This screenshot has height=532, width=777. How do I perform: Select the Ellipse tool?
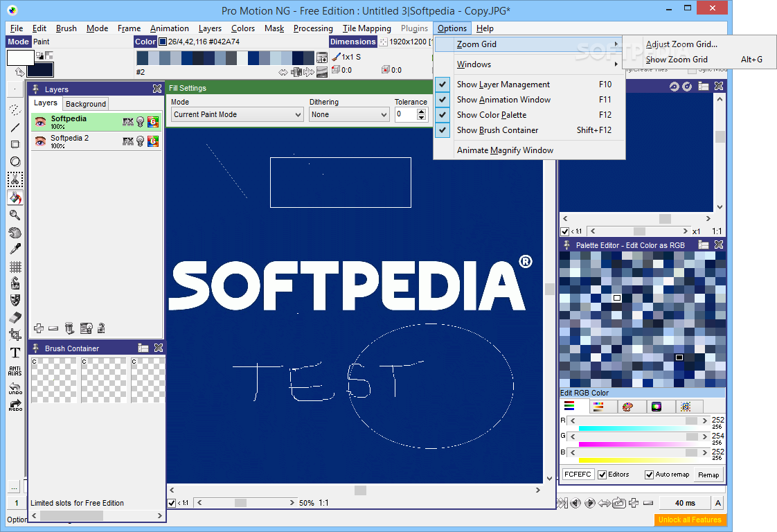pos(15,161)
